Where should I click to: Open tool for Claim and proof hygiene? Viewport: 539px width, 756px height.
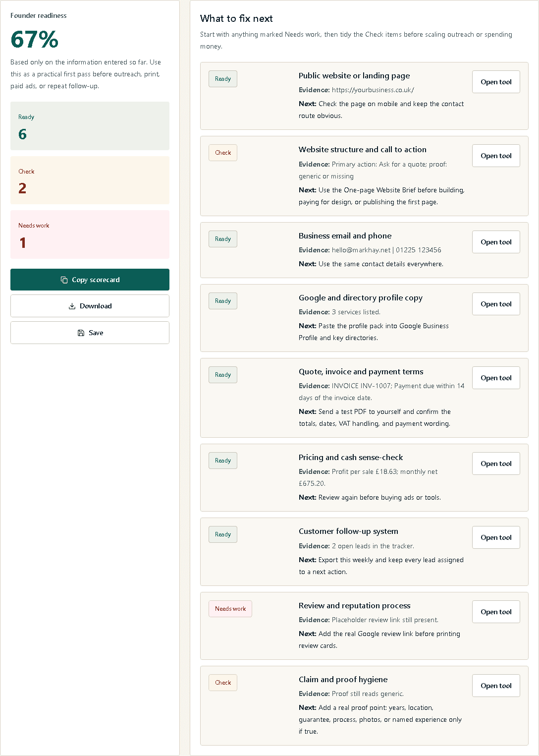pos(496,686)
